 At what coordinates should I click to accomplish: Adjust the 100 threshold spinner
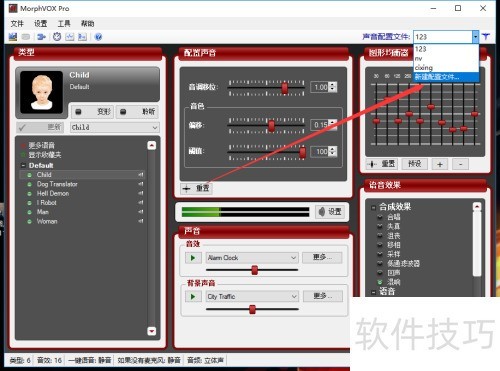coord(333,151)
